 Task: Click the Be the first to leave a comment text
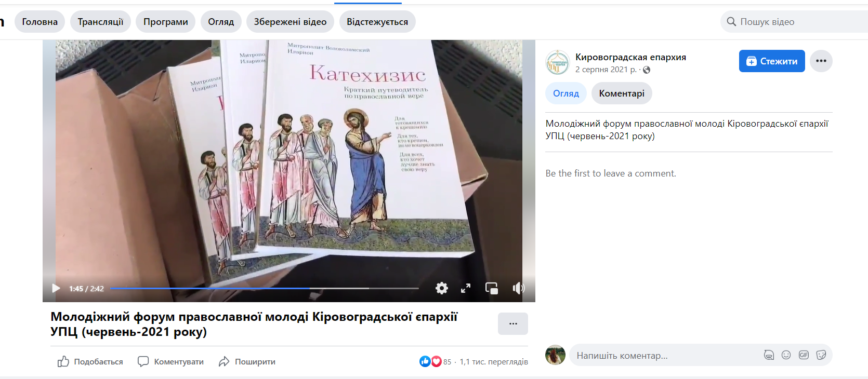(611, 173)
